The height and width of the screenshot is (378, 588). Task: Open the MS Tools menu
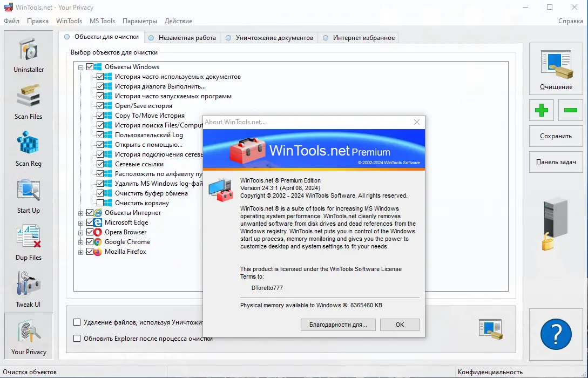click(x=102, y=21)
